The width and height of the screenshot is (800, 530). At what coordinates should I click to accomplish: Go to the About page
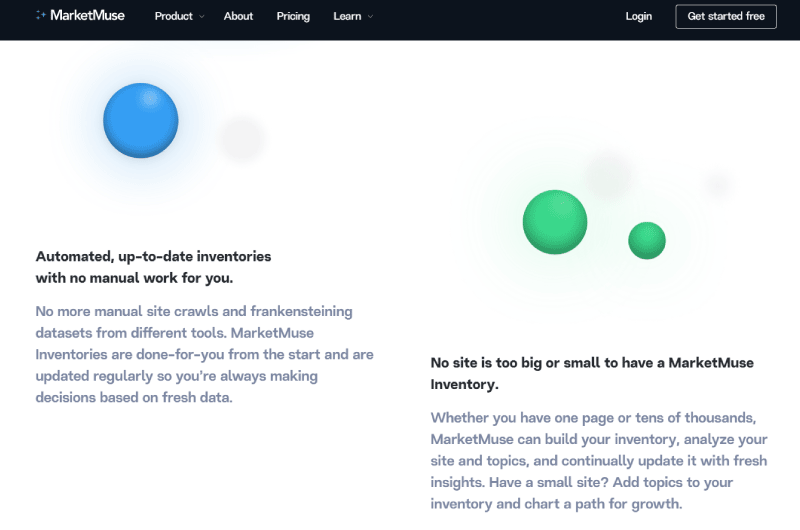[x=238, y=16]
